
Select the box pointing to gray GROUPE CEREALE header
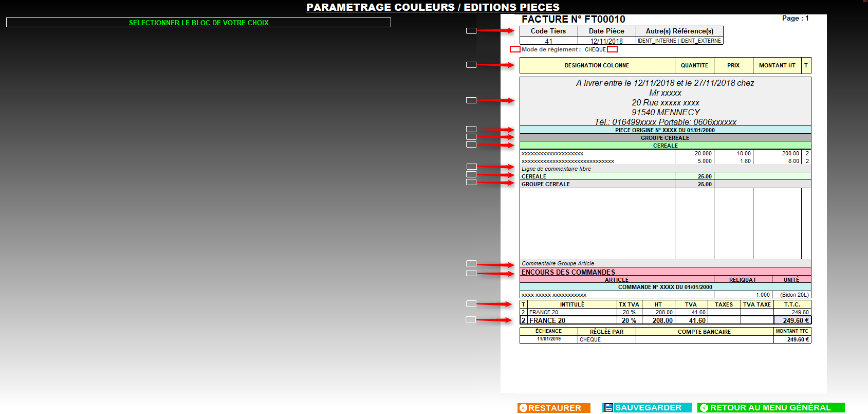tap(471, 137)
